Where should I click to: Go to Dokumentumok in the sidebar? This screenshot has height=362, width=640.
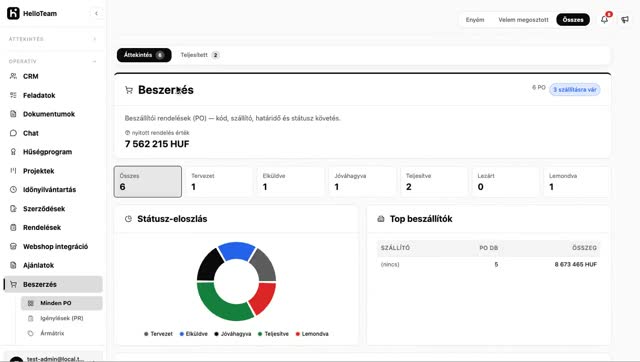pyautogui.click(x=52, y=114)
